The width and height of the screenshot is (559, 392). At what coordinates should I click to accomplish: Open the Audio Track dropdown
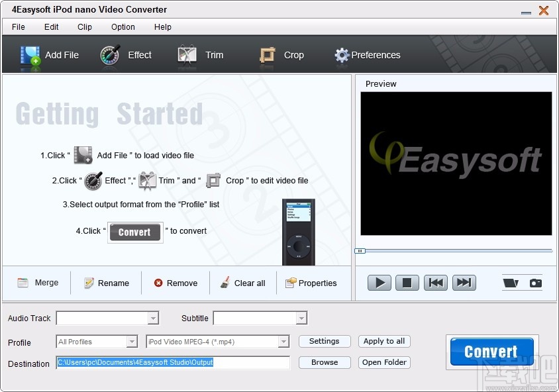154,318
